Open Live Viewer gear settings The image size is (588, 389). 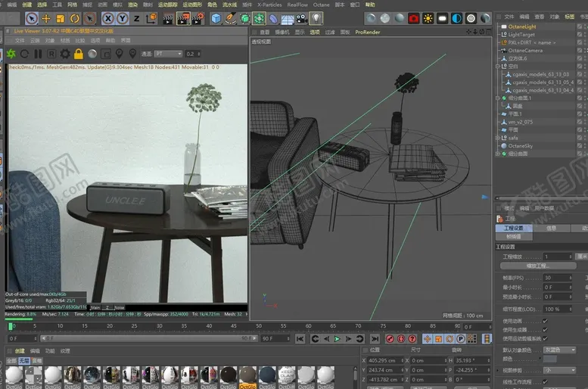click(x=65, y=54)
